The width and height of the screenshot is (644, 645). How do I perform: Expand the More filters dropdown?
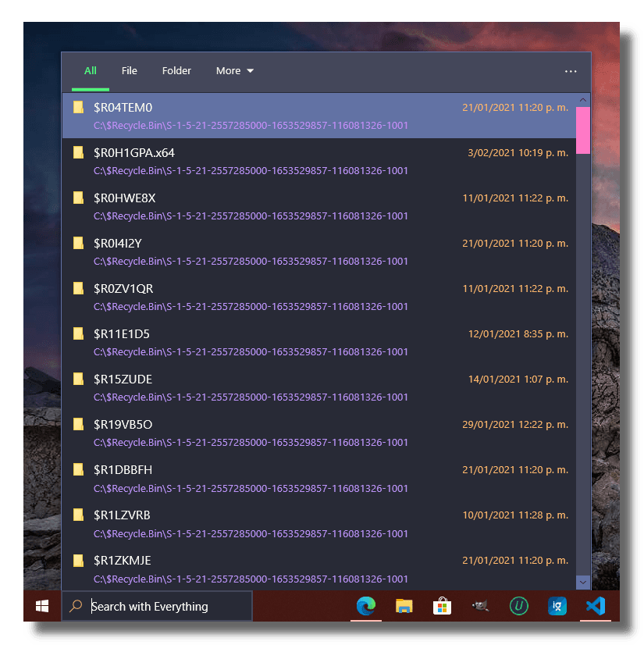click(x=234, y=71)
